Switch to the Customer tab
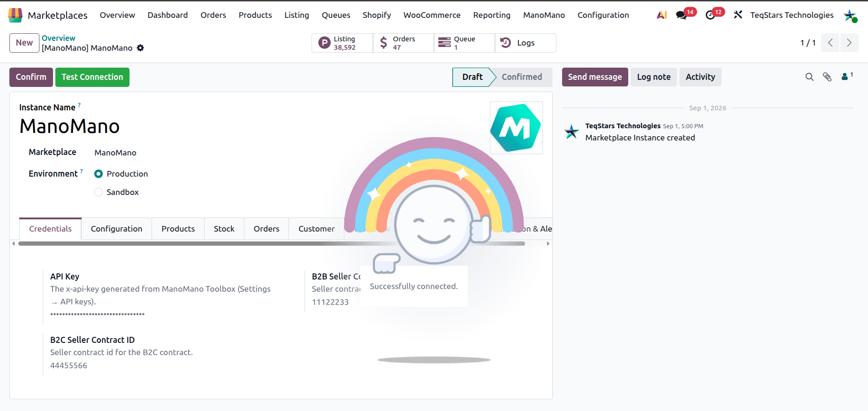868x411 pixels. tap(317, 229)
